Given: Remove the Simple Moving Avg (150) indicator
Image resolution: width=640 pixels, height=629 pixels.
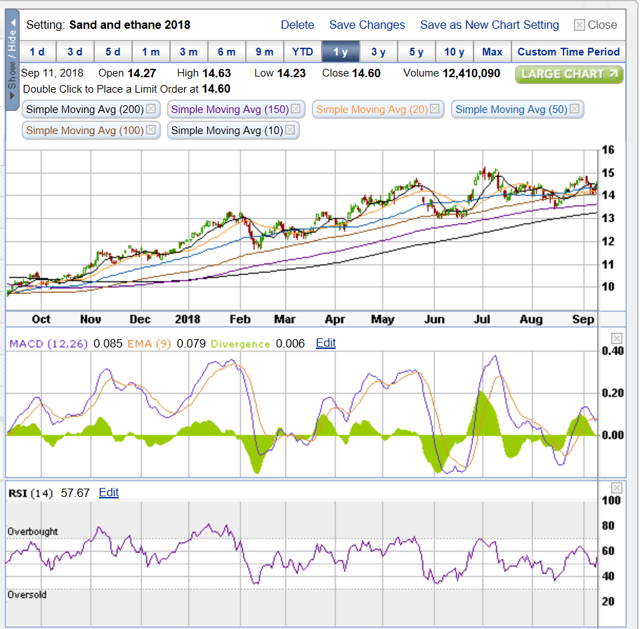Looking at the screenshot, I should click(296, 109).
